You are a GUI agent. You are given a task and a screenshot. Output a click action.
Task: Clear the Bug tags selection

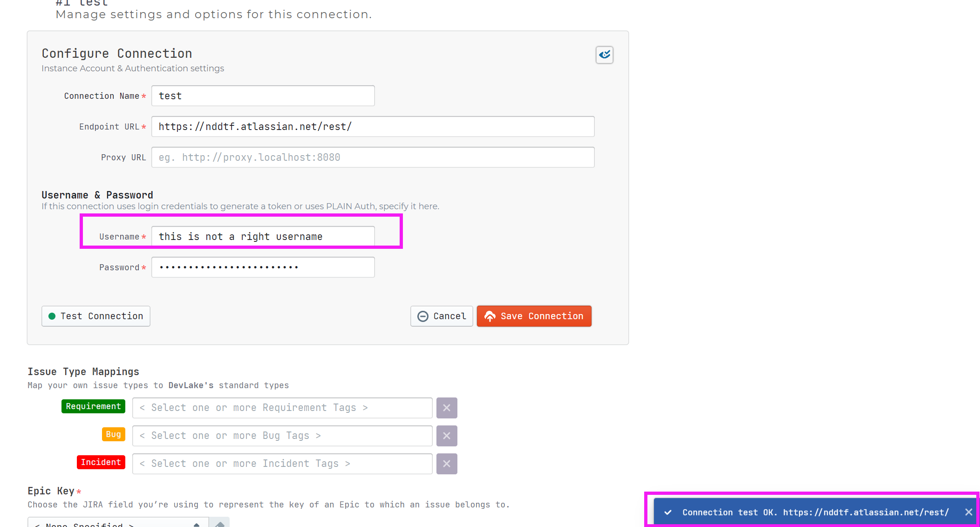pos(446,436)
